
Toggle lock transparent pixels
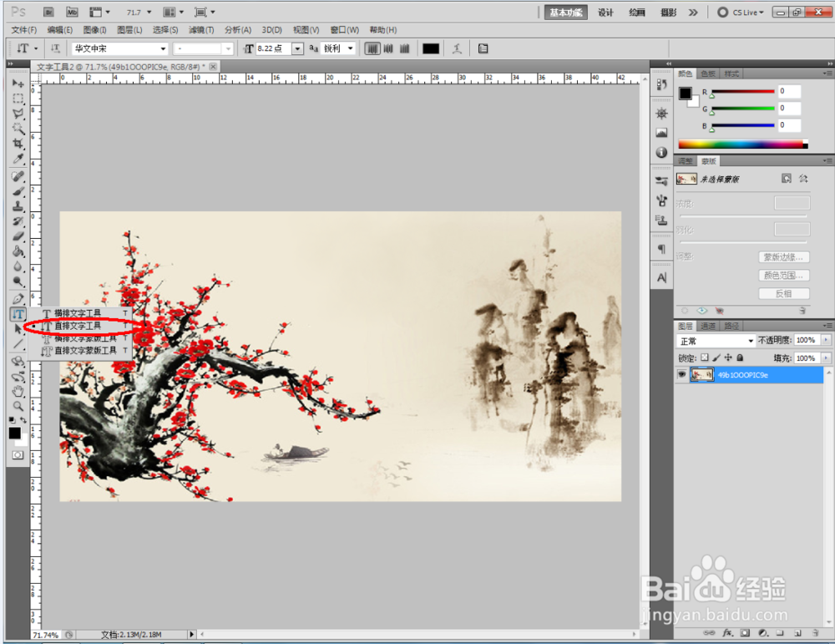pos(705,357)
